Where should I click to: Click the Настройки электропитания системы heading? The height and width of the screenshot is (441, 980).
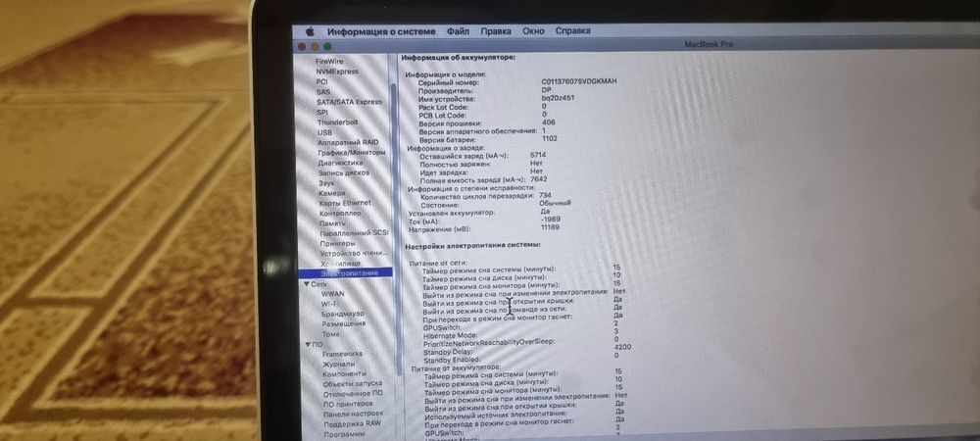point(472,245)
